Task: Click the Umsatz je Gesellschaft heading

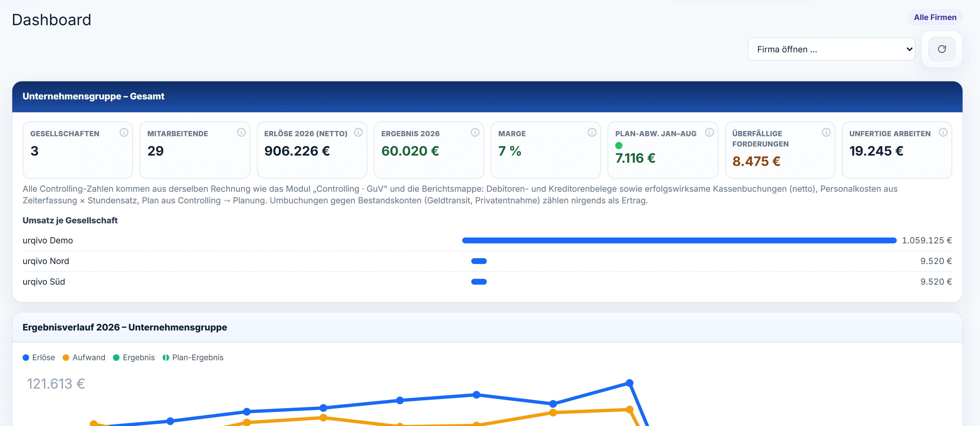Action: coord(70,221)
